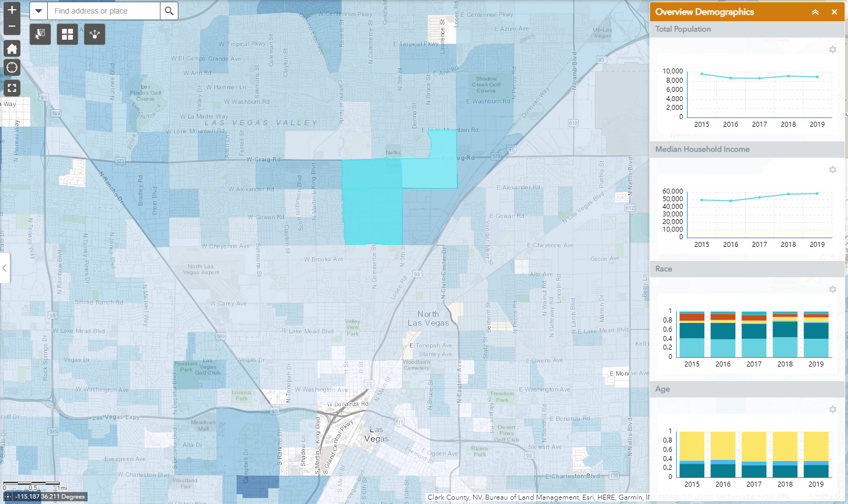Expand the left side panel arrow

click(x=5, y=267)
